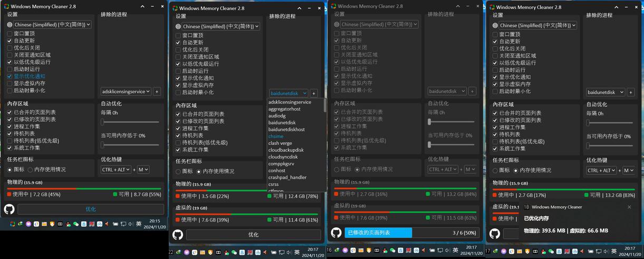This screenshot has width=644, height=259.
Task: Open baidunetdisk dropdown in rightmost window
Action: coord(605,92)
